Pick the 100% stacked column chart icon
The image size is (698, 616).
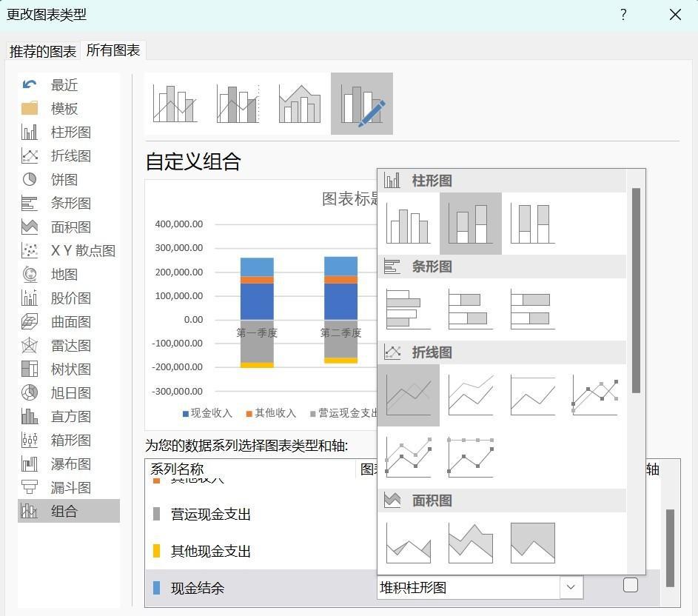tap(532, 224)
